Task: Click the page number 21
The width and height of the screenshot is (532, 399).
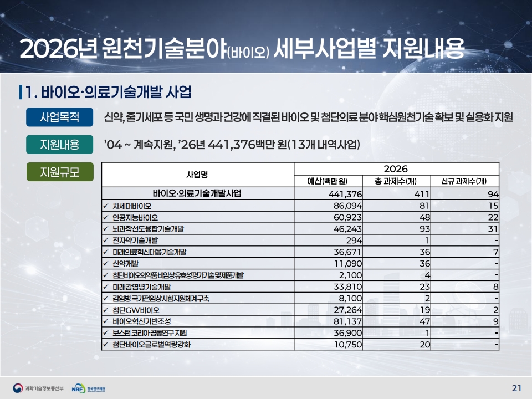Action: [516, 387]
